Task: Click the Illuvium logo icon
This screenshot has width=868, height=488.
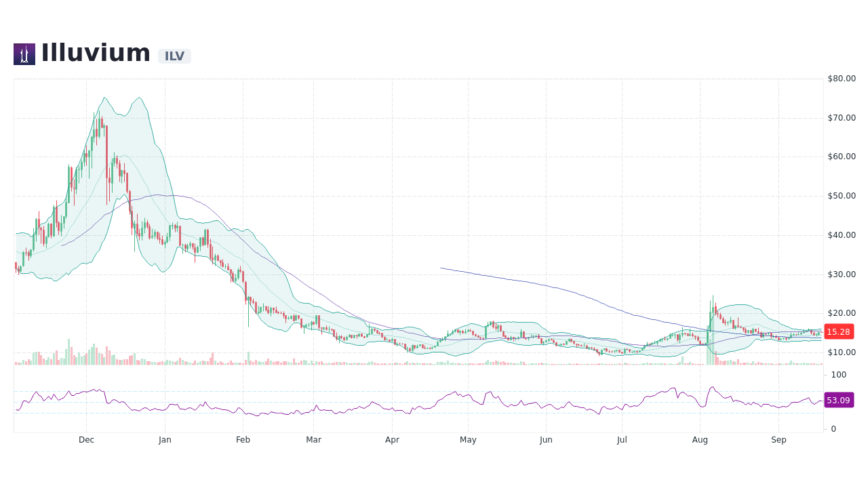Action: [x=24, y=54]
